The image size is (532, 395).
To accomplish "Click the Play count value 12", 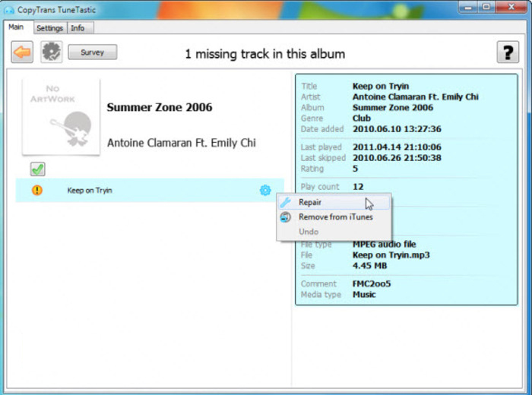I will [358, 187].
